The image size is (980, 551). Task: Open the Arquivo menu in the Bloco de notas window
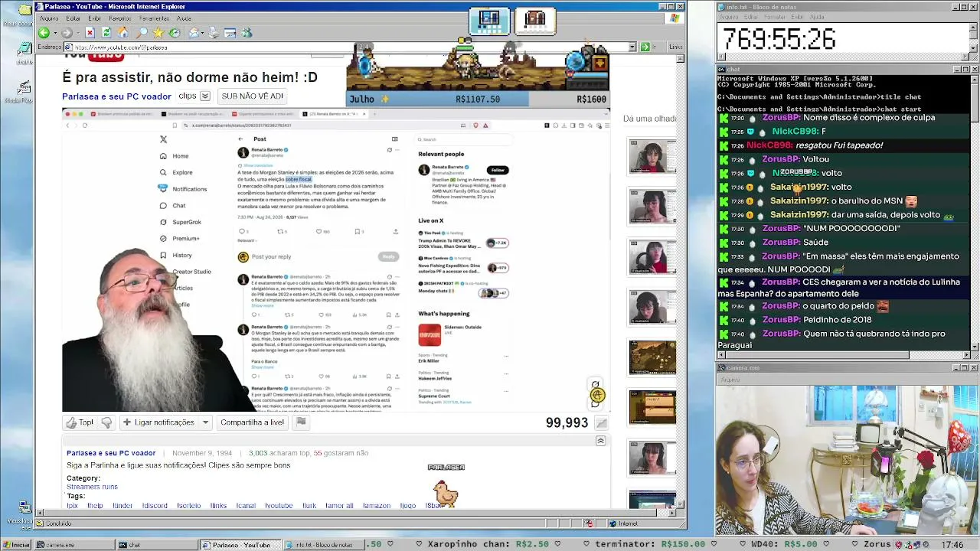click(x=728, y=17)
